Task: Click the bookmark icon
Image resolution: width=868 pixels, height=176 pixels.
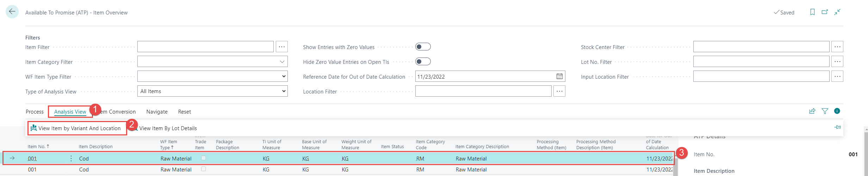Action: 812,12
